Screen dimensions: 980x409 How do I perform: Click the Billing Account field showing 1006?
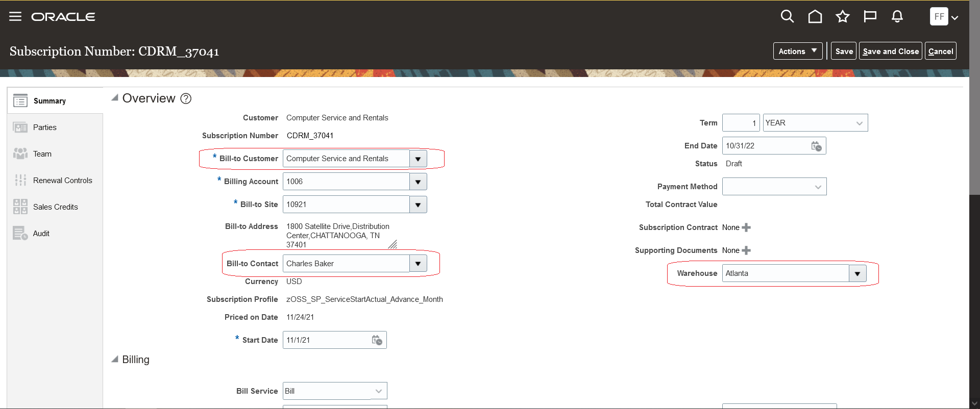pyautogui.click(x=346, y=182)
